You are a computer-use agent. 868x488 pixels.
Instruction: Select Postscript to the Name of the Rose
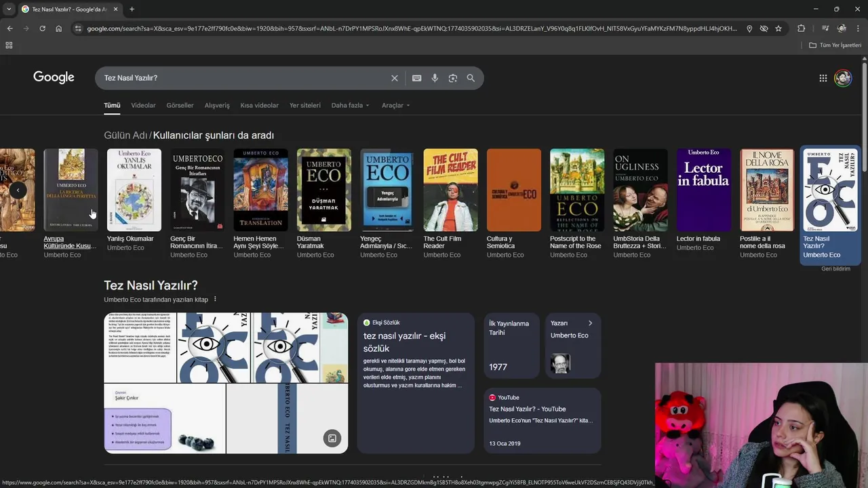click(x=577, y=190)
